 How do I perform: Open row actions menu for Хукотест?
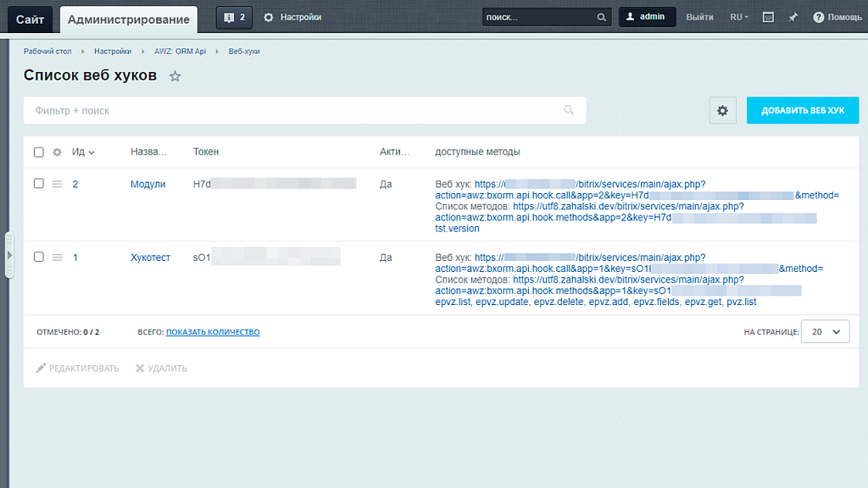[x=58, y=258]
